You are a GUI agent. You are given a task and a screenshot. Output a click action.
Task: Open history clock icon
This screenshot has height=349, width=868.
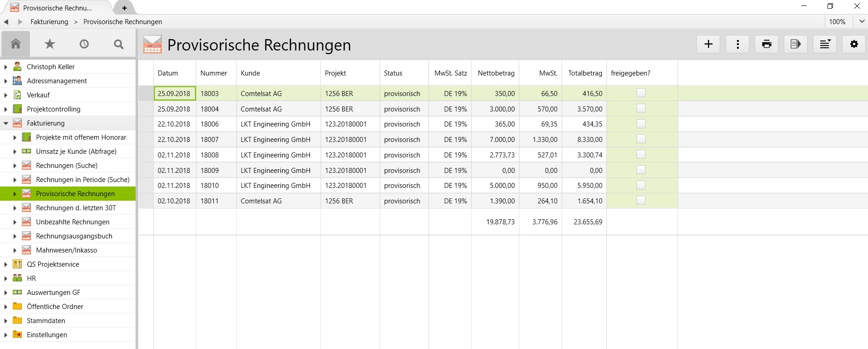click(84, 44)
